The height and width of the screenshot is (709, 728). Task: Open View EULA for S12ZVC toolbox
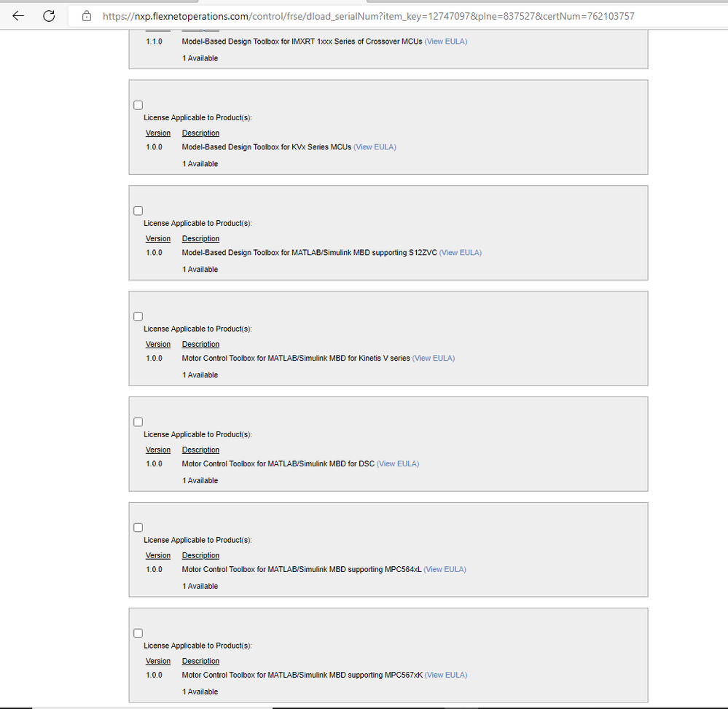click(461, 253)
